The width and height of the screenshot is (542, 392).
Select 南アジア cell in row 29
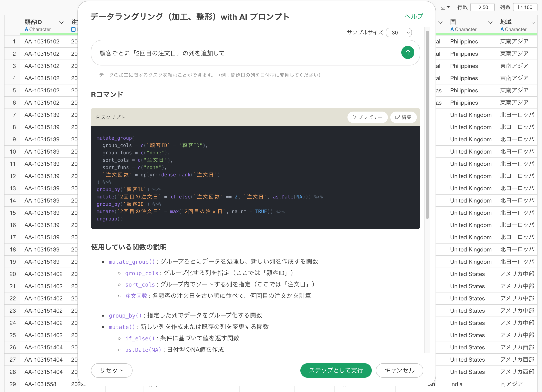[517, 384]
